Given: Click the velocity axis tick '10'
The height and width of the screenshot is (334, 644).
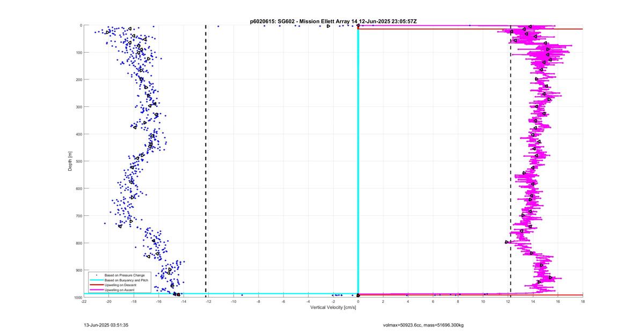Looking at the screenshot, I should point(483,302).
